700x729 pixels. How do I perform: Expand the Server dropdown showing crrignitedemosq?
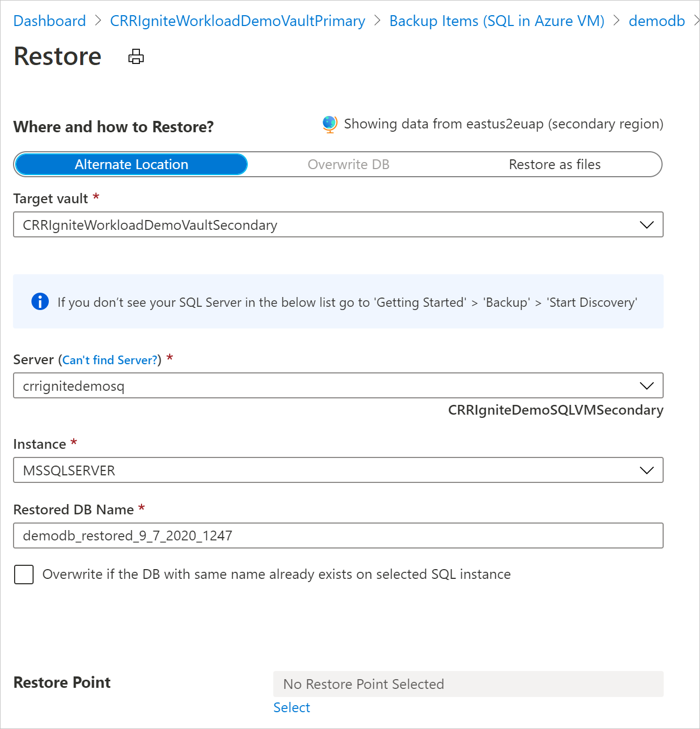(x=646, y=385)
